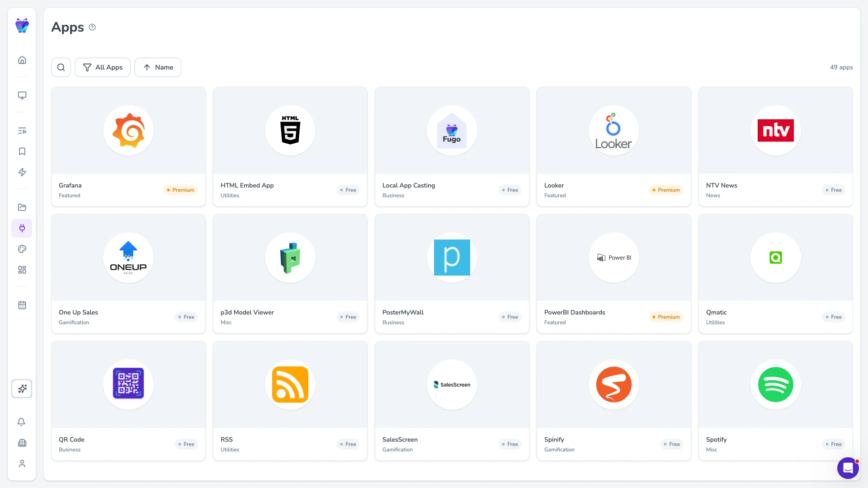This screenshot has height=488, width=868.
Task: Click the bookmark icon in sidebar
Action: pos(22,151)
